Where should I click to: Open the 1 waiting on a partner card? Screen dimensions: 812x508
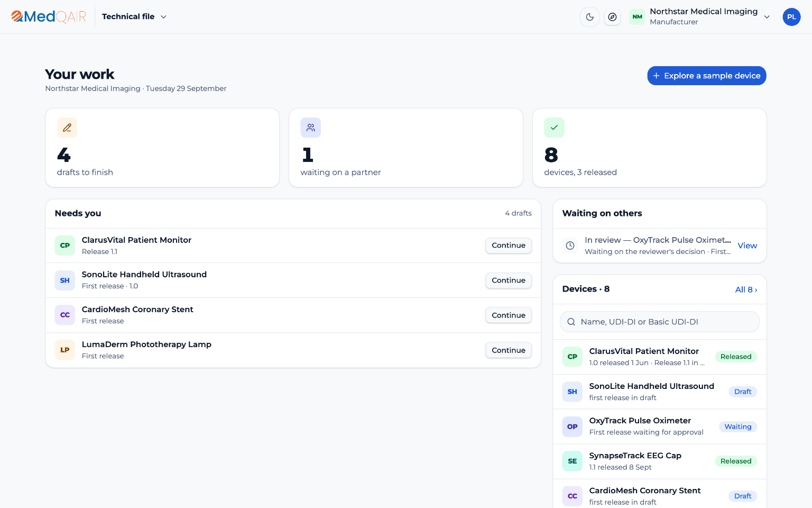click(406, 148)
